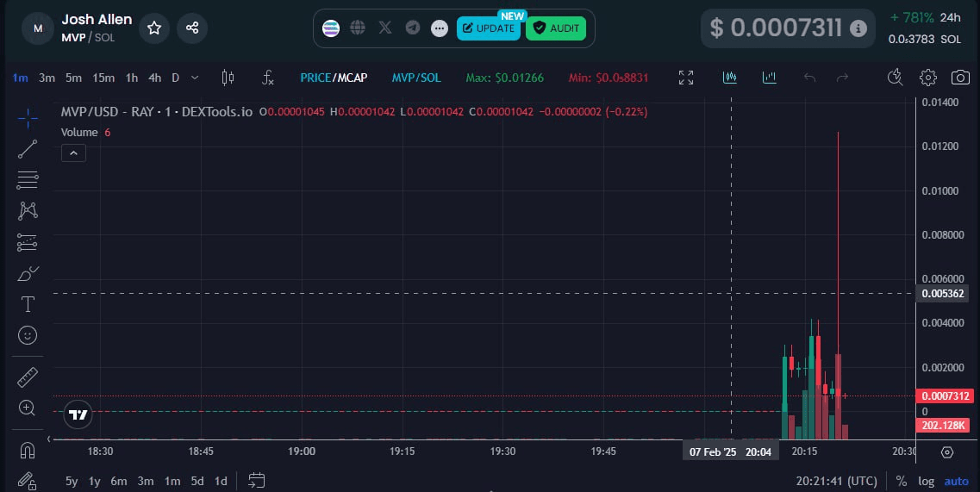The height and width of the screenshot is (492, 980).
Task: Open the Solana chain icon link
Action: pos(331,28)
